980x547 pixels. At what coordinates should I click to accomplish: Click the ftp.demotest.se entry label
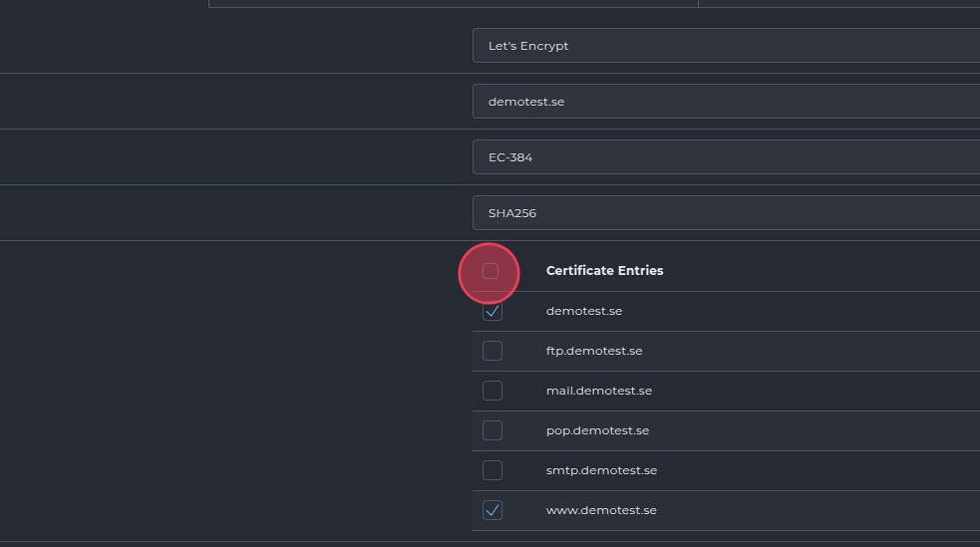(x=594, y=351)
